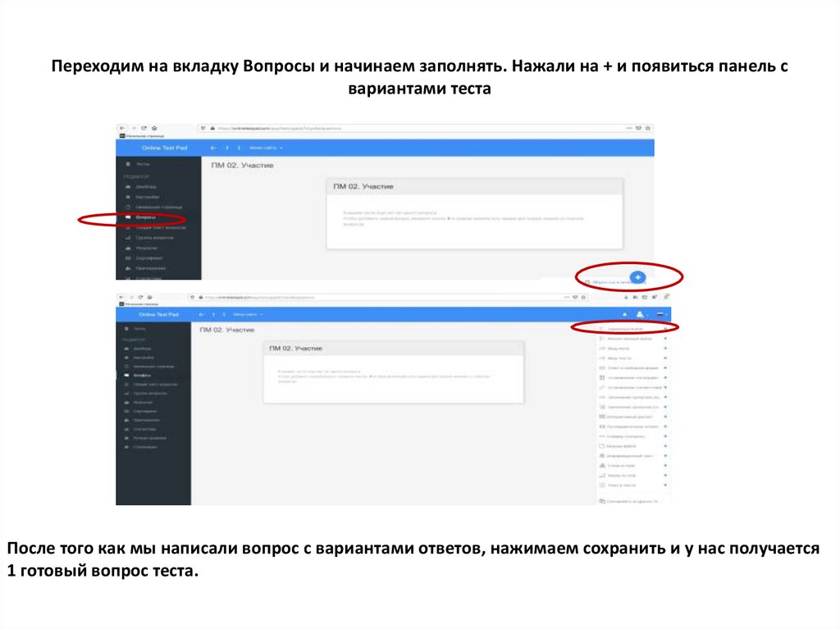
Task: Select the Интерактивный диктант question type
Action: pos(632,417)
